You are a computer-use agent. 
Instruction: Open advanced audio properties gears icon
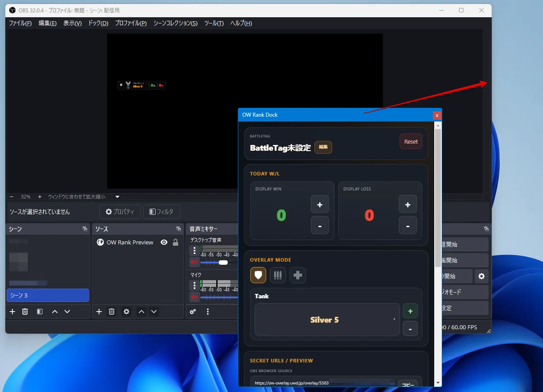pos(193,312)
